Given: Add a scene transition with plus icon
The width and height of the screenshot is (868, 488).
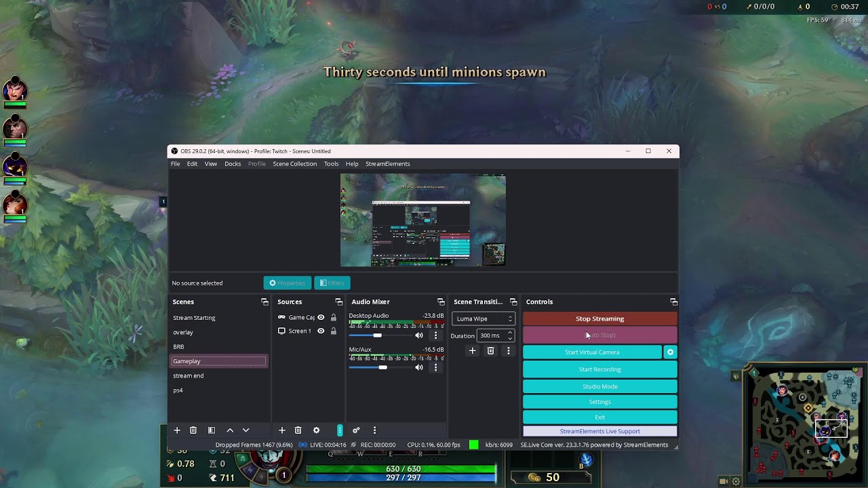Looking at the screenshot, I should 473,350.
